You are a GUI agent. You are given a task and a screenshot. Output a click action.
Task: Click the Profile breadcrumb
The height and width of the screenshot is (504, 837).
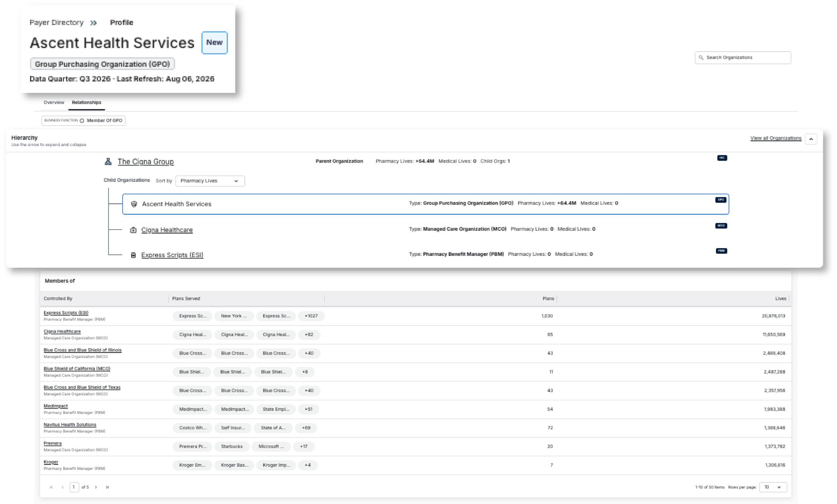122,23
